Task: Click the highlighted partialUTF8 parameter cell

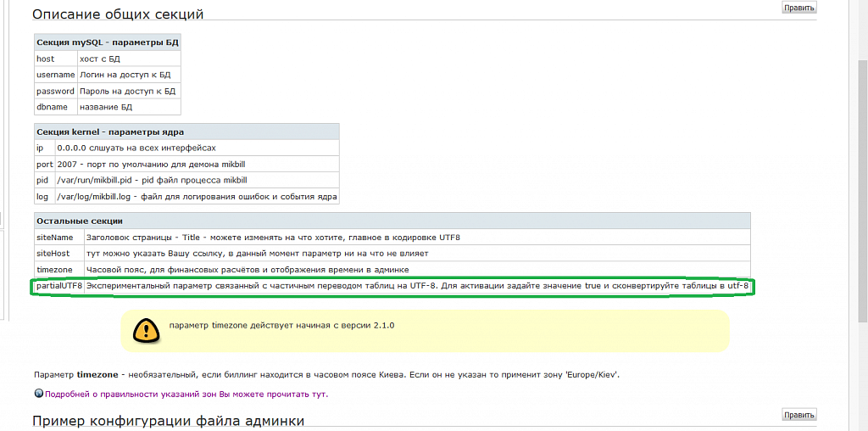Action: click(58, 286)
